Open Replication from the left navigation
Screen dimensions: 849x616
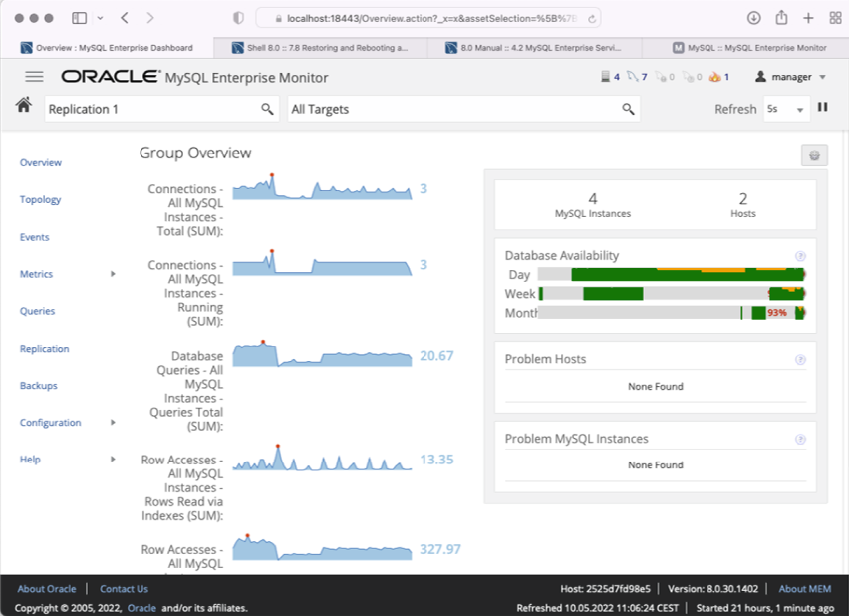pyautogui.click(x=45, y=348)
